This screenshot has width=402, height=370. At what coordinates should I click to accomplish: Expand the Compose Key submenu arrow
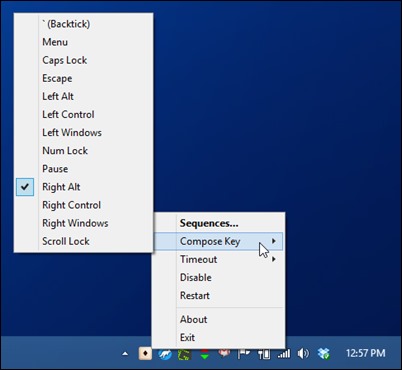[x=274, y=241]
